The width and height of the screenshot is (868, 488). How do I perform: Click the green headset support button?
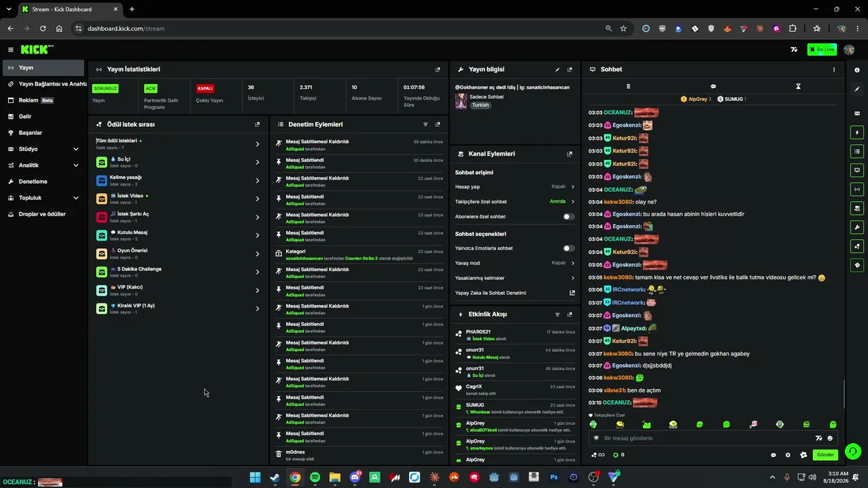pyautogui.click(x=853, y=451)
